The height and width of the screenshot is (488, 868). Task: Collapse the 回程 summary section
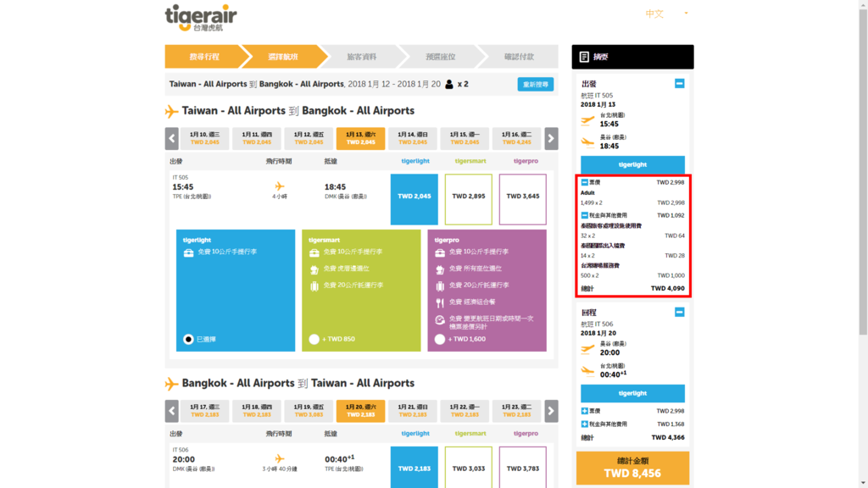tap(679, 312)
